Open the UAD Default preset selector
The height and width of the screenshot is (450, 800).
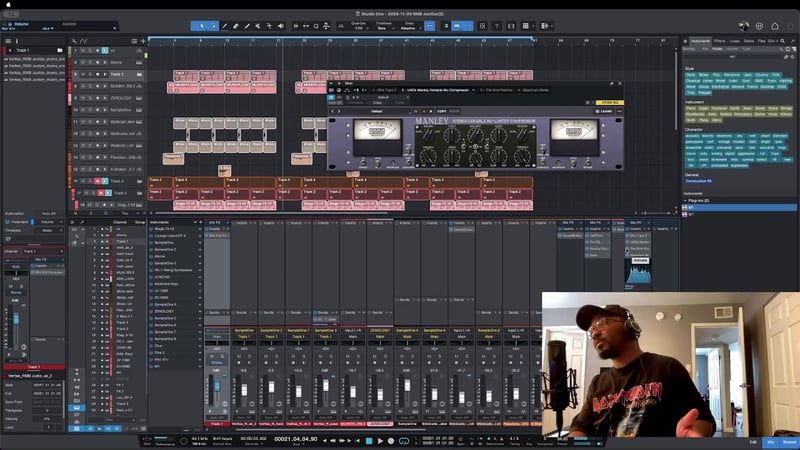point(378,111)
